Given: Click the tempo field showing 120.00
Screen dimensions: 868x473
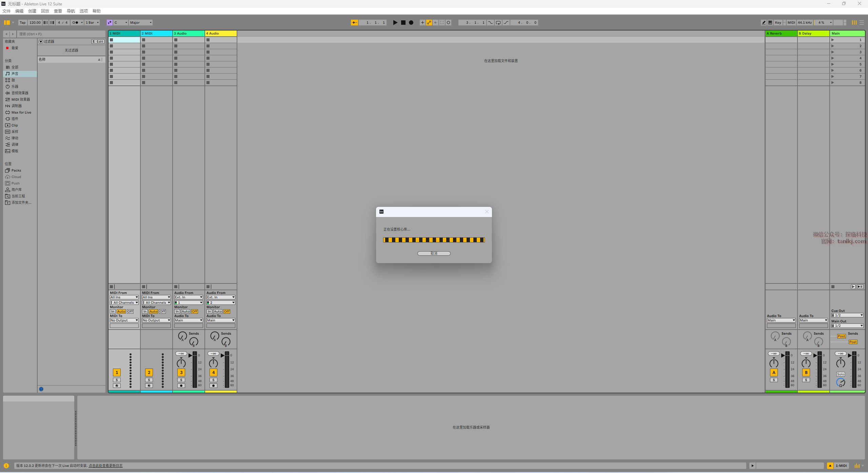Looking at the screenshot, I should tap(35, 23).
